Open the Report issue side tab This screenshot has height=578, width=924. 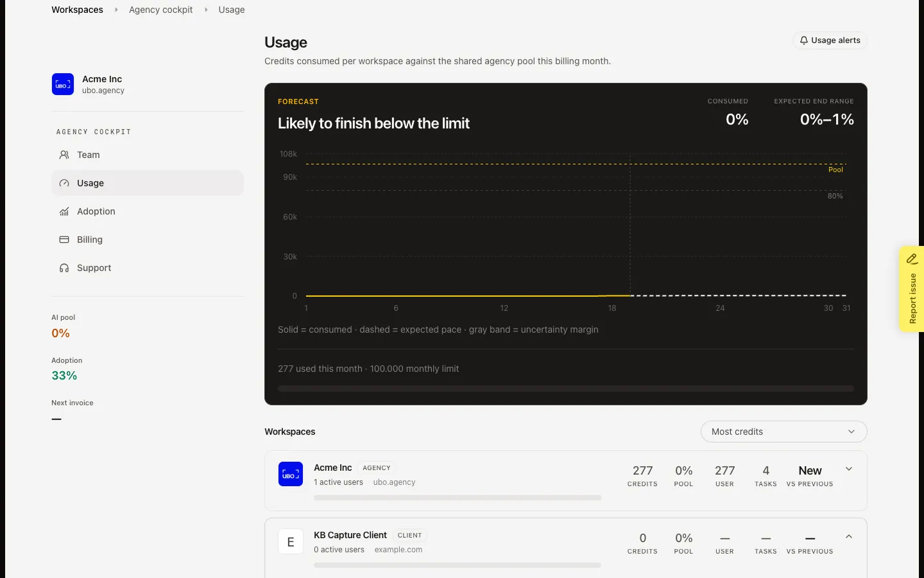tap(912, 289)
